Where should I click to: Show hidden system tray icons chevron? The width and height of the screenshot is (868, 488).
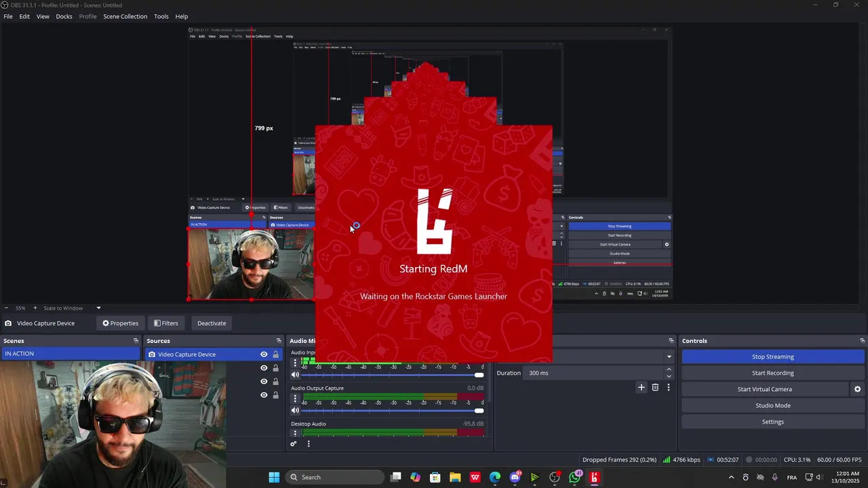pyautogui.click(x=731, y=477)
